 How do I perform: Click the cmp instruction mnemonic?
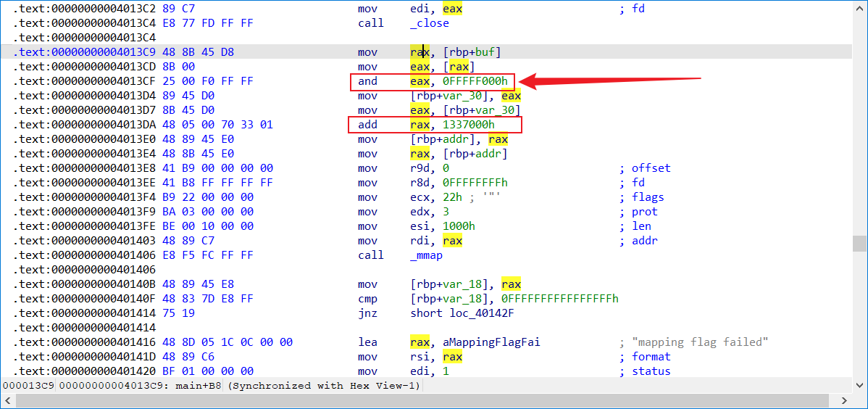click(x=367, y=299)
